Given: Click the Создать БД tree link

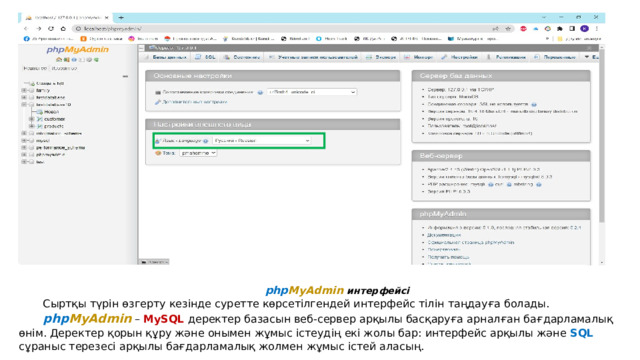Looking at the screenshot, I should pyautogui.click(x=49, y=83).
